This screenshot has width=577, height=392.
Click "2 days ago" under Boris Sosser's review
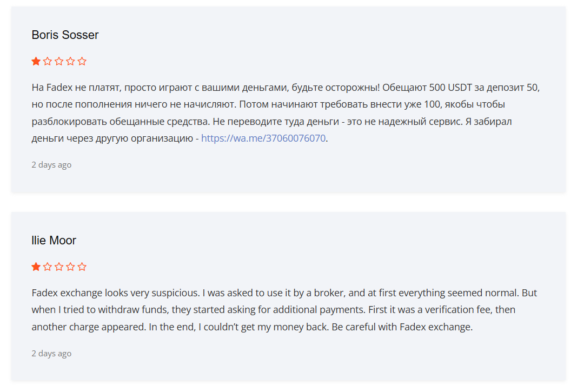[x=51, y=164]
